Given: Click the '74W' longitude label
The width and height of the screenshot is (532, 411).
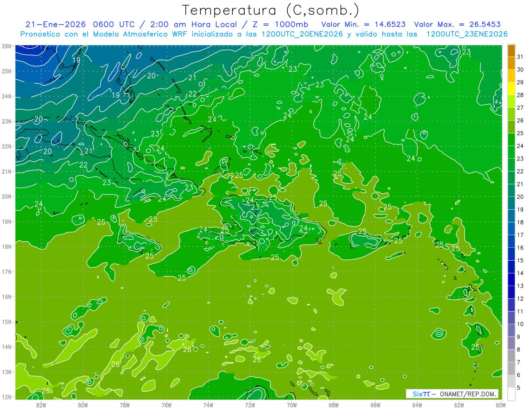Looking at the screenshot, I should click(x=208, y=405).
